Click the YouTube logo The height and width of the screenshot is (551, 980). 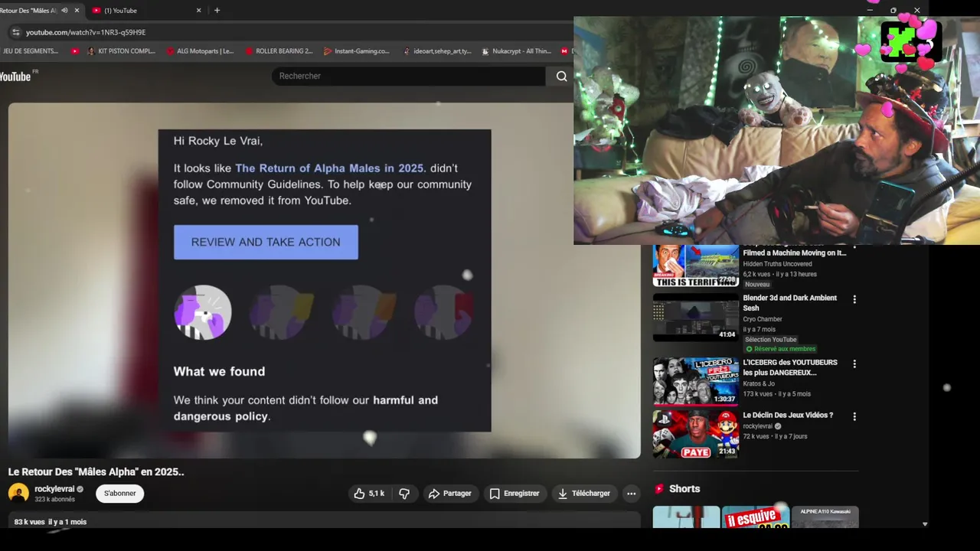pyautogui.click(x=17, y=76)
